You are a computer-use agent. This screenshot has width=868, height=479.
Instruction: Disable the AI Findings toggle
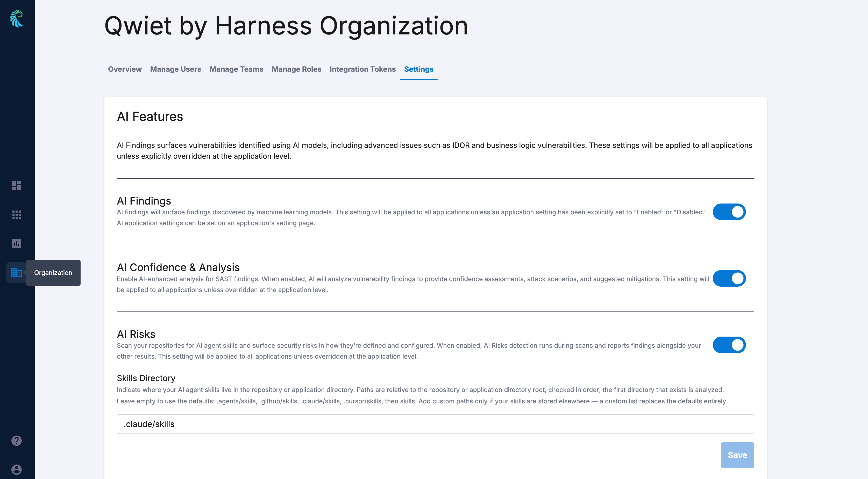pyautogui.click(x=729, y=212)
